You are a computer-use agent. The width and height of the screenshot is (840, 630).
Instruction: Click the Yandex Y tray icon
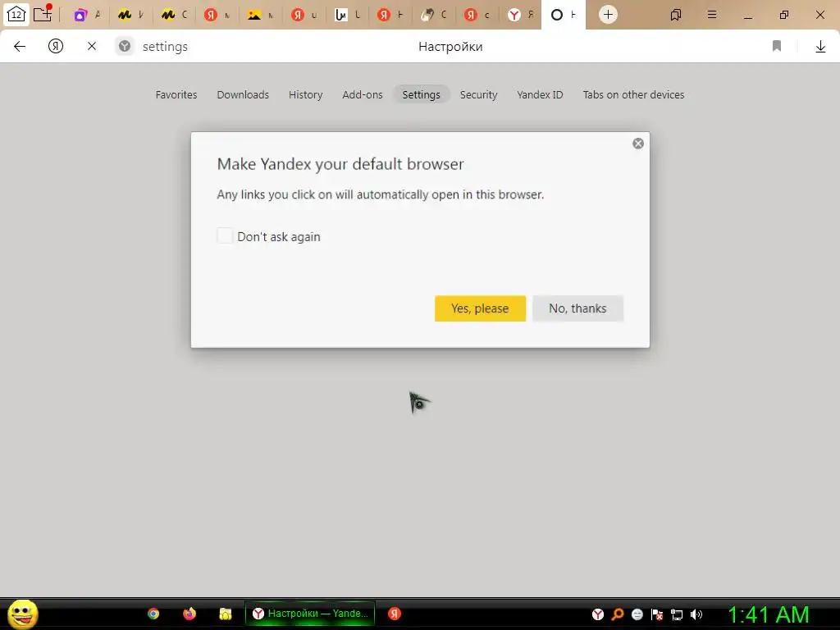pyautogui.click(x=598, y=614)
